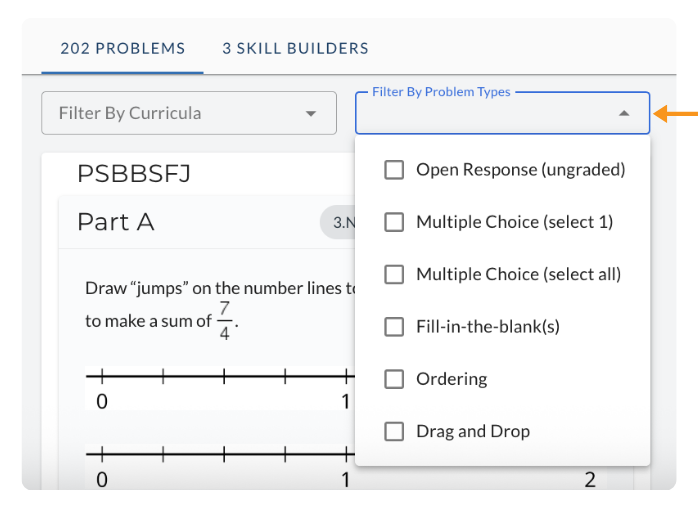Viewport: 698px width, 508px height.
Task: Click the first number line
Action: click(x=220, y=378)
